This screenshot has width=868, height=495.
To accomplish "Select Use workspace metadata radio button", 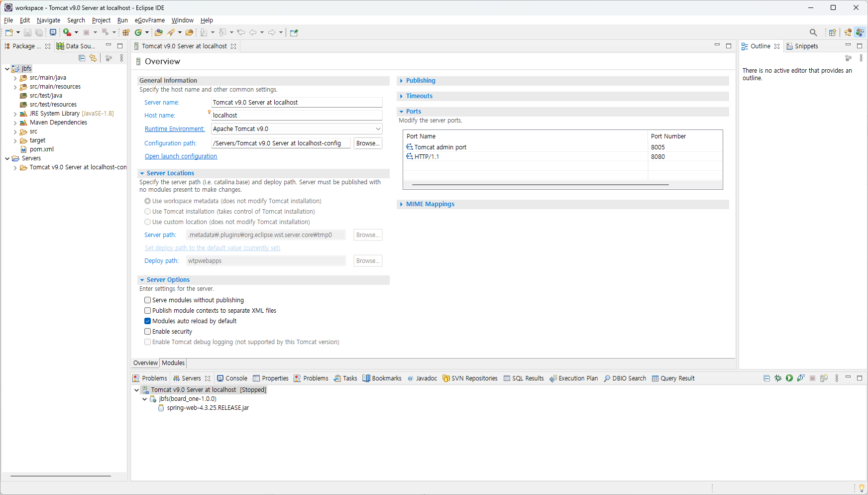I will coord(147,201).
